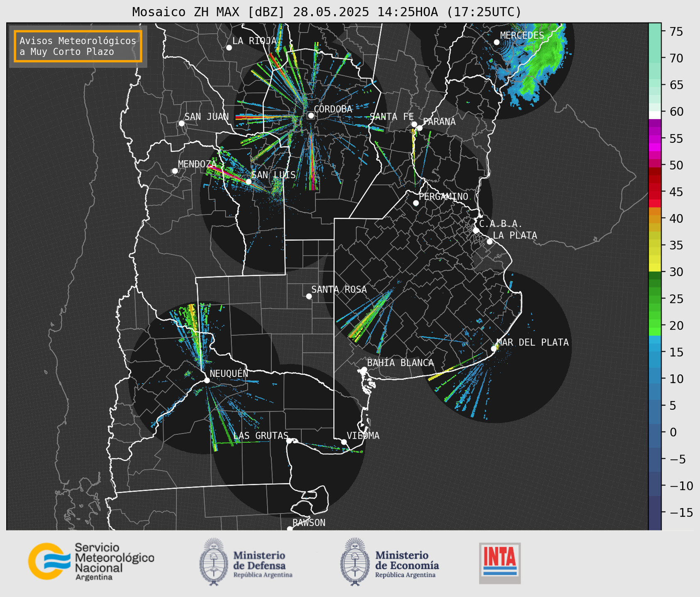Click the CÓRDOBA city marker dot
The image size is (700, 597).
point(311,115)
